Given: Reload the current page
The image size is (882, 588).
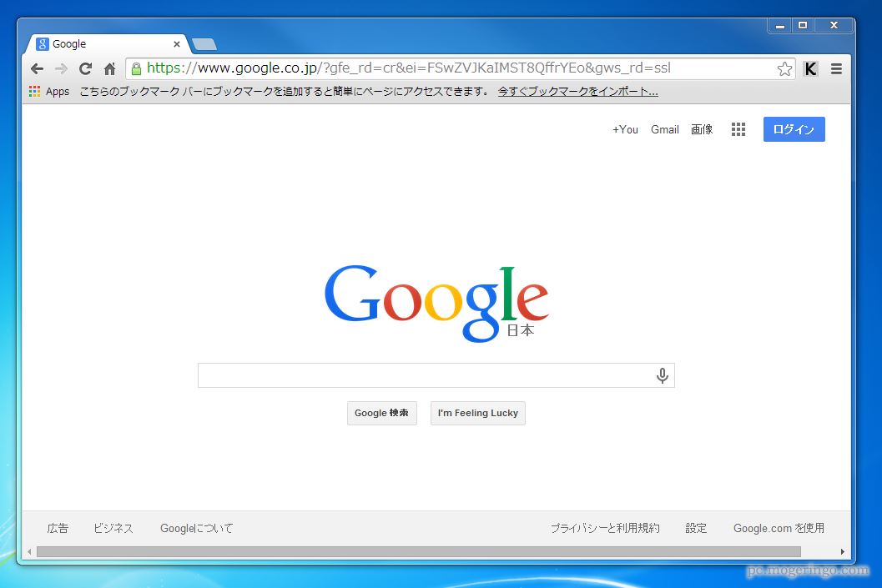Looking at the screenshot, I should (85, 68).
